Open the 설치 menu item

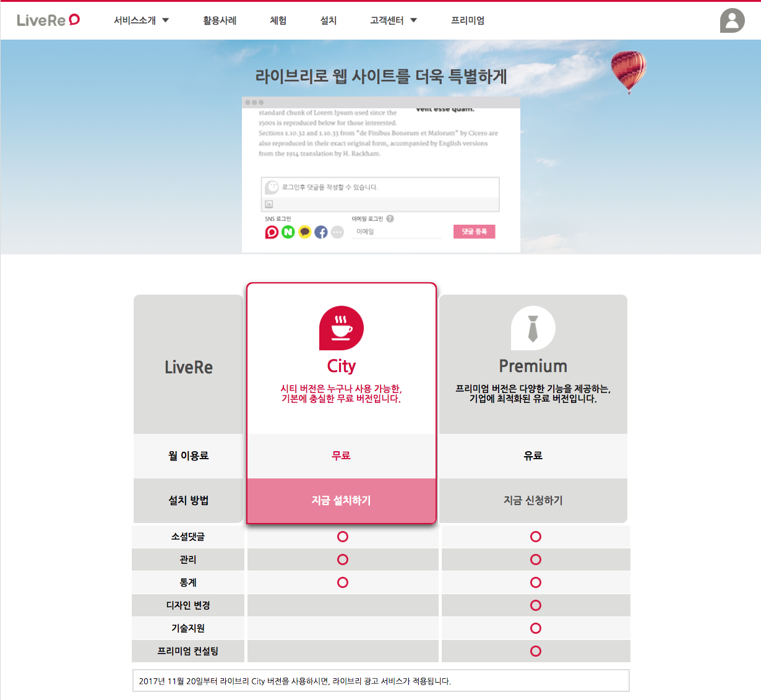(329, 20)
